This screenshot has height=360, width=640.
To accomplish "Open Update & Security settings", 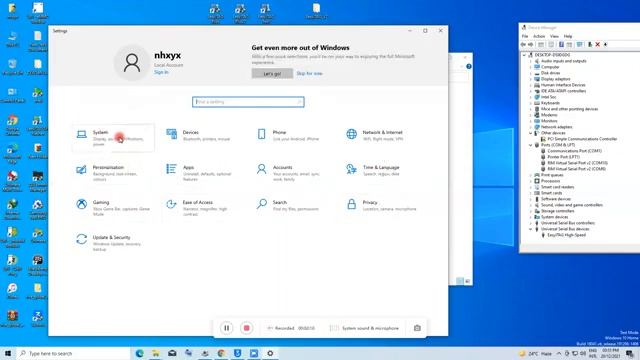I will tap(113, 243).
